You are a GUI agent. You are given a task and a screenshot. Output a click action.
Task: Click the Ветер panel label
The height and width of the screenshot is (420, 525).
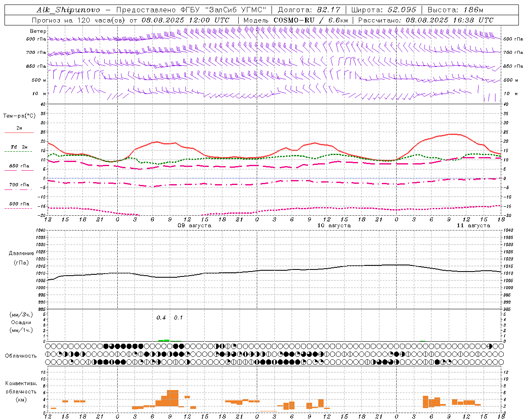click(x=38, y=31)
